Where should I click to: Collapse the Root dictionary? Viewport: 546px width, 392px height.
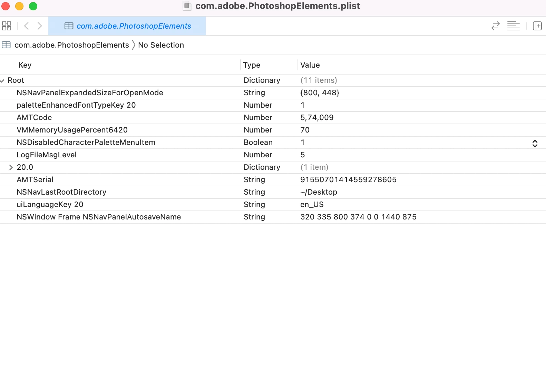2,80
